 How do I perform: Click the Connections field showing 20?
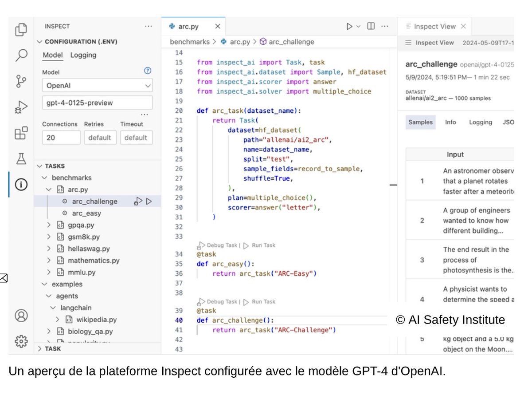click(x=62, y=138)
